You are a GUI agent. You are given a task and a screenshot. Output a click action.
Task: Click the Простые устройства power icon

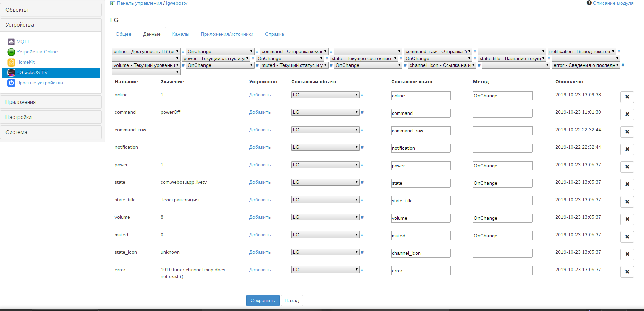point(11,83)
